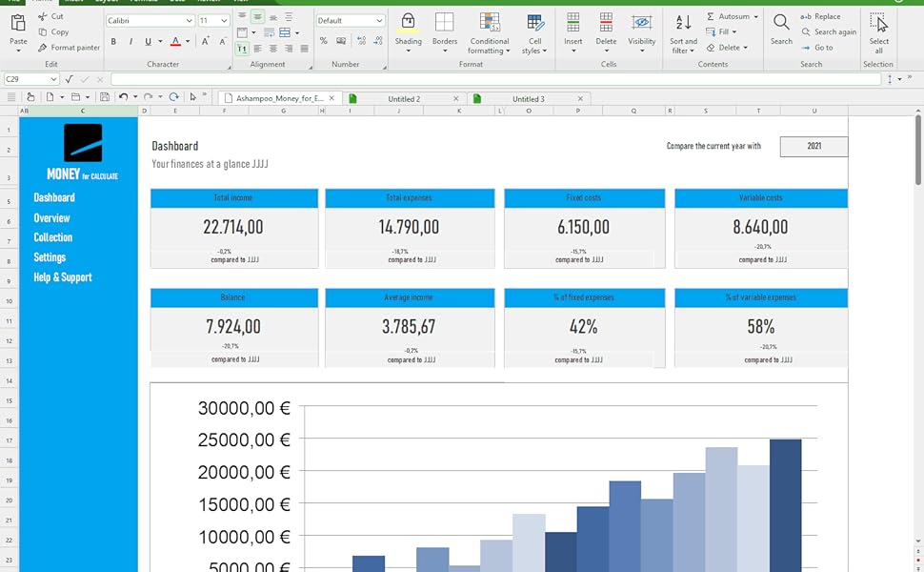Click the Borders grid icon
The image size is (924, 572).
coord(444,24)
